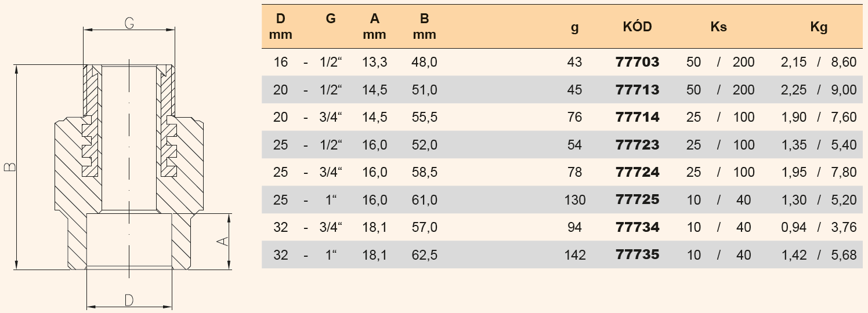Select product code 77734
868x313 pixels.
click(637, 227)
